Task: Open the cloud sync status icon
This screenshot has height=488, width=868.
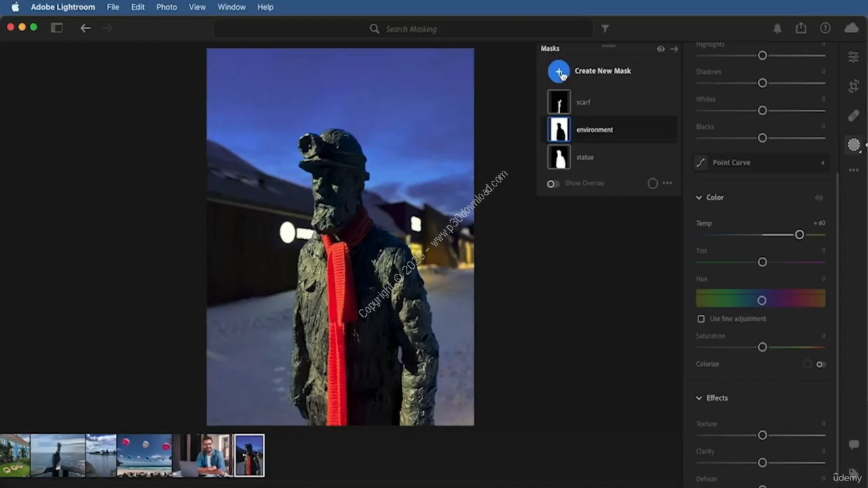Action: [x=850, y=28]
